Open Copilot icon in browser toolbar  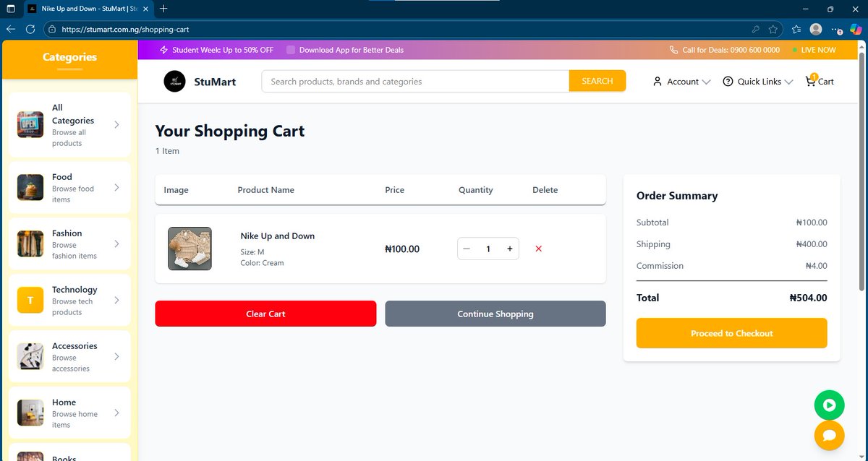point(856,30)
